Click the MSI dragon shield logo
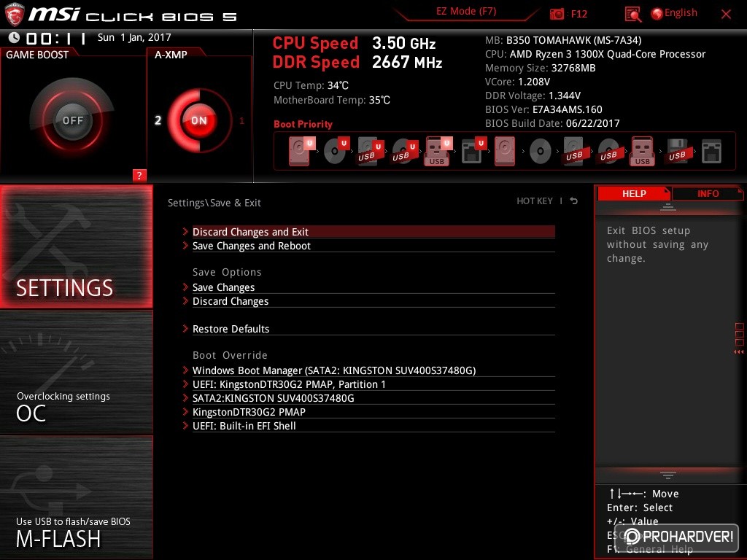Image resolution: width=747 pixels, height=560 pixels. (x=15, y=15)
